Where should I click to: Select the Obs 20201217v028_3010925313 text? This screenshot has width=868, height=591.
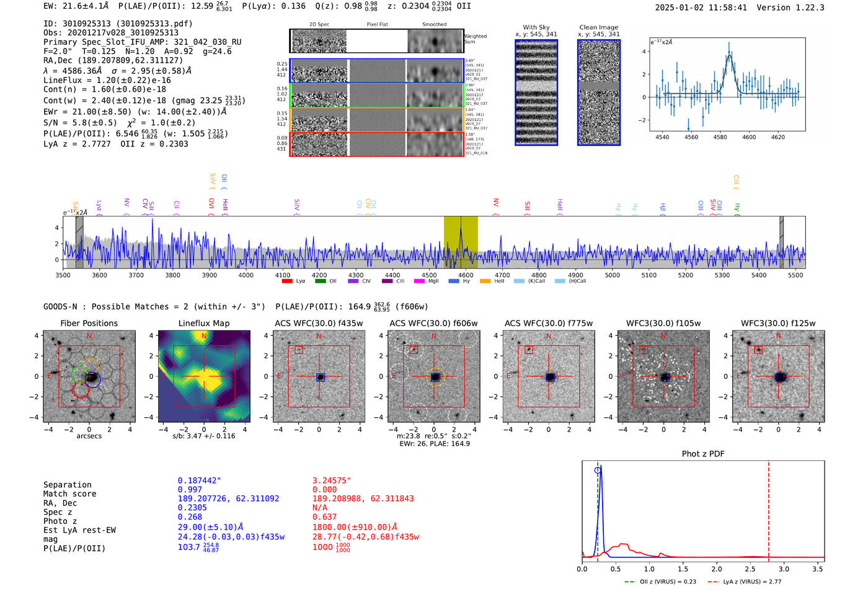[x=111, y=33]
